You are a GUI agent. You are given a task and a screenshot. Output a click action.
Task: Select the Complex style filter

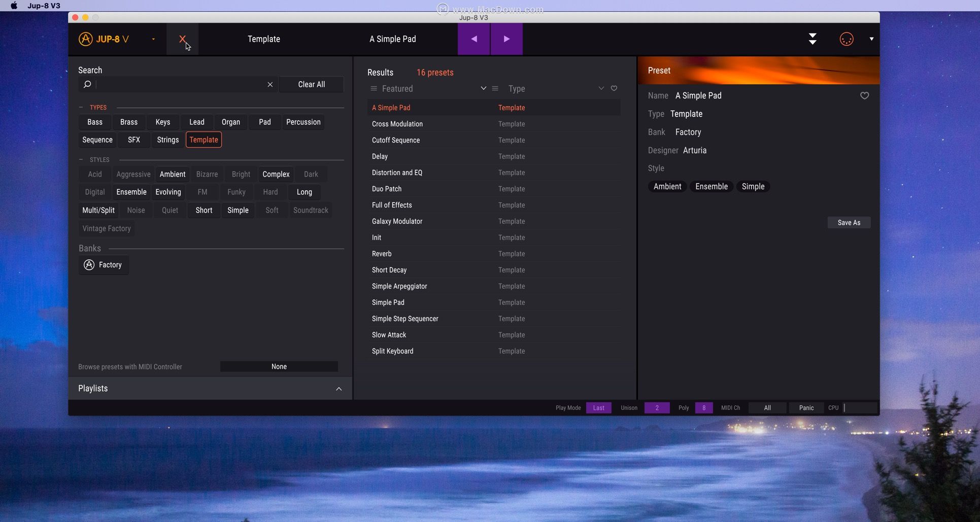coord(276,175)
